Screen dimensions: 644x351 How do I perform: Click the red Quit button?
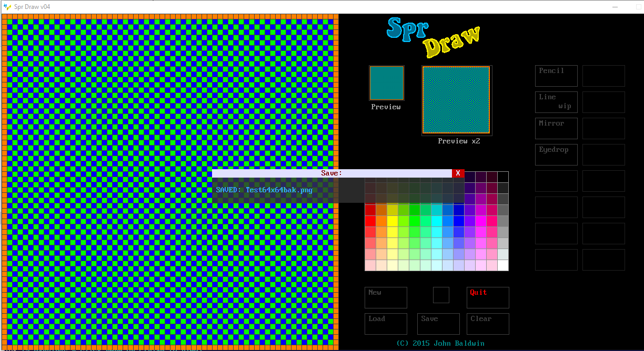tap(488, 297)
